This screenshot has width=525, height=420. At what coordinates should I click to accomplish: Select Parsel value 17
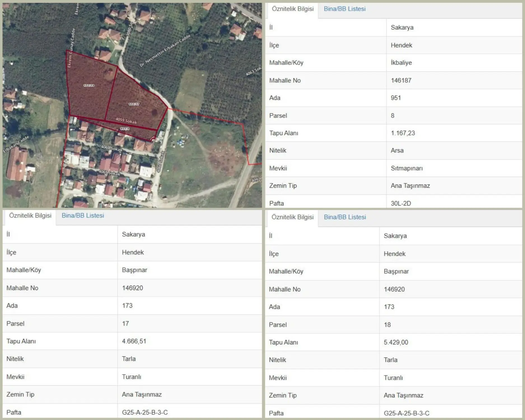pos(125,324)
